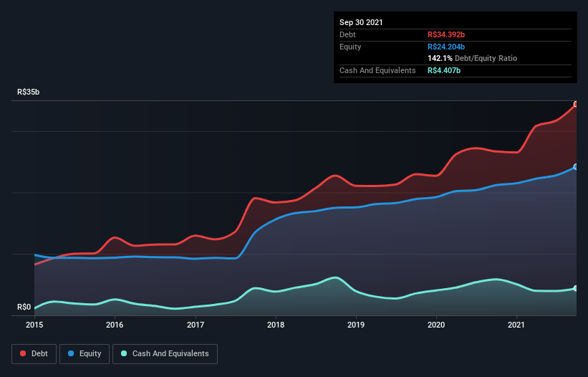Viewport: 588px width, 377px height.
Task: Click the 2017 x-axis label
Action: 195,325
